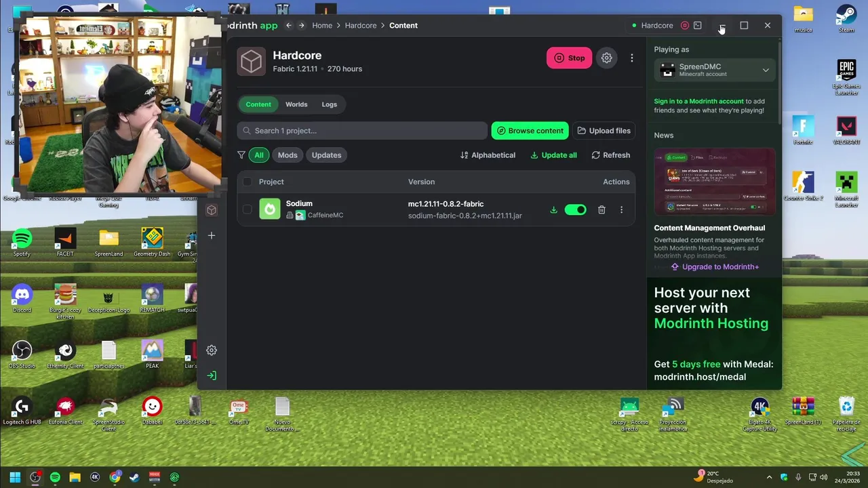
Task: Click the Browse content button
Action: [x=530, y=131]
